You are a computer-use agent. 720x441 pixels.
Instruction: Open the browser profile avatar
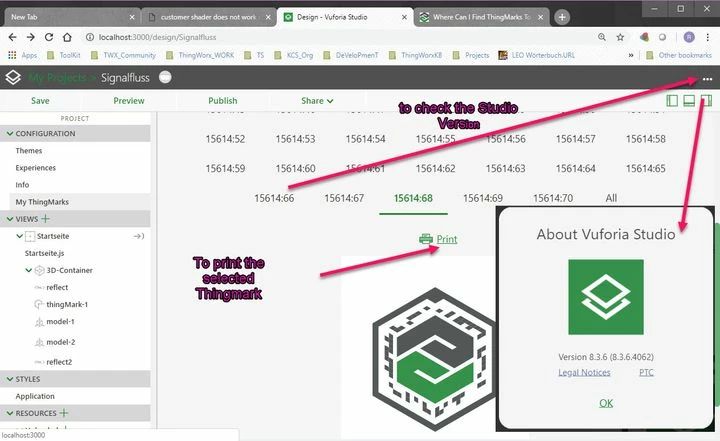click(689, 37)
